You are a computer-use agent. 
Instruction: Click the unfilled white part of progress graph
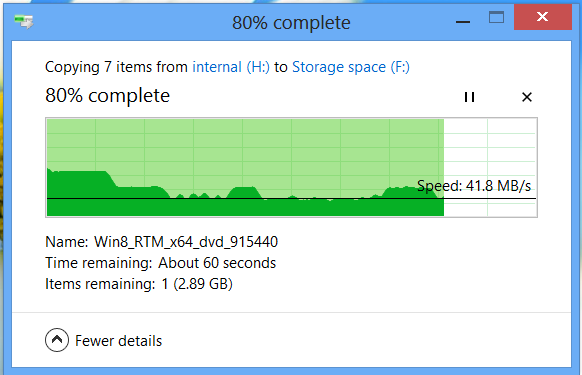pos(490,156)
